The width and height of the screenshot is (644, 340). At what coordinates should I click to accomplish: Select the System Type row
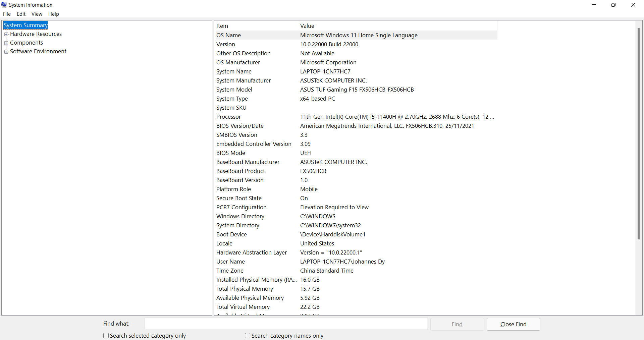[356, 99]
